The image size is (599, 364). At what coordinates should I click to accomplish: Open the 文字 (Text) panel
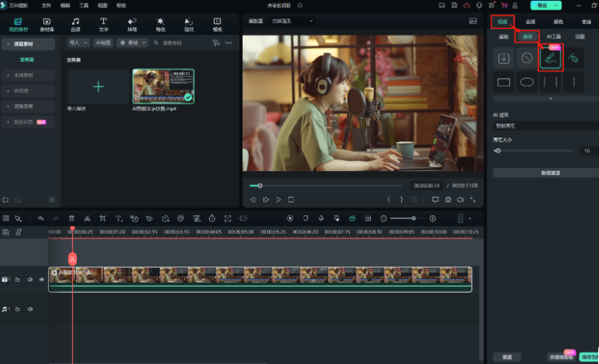pyautogui.click(x=103, y=24)
